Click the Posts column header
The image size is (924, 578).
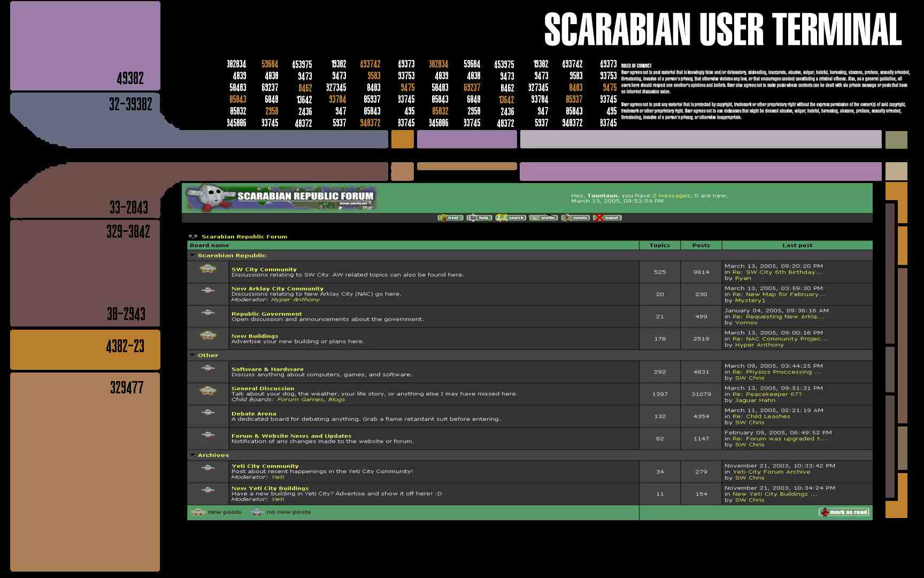click(701, 246)
